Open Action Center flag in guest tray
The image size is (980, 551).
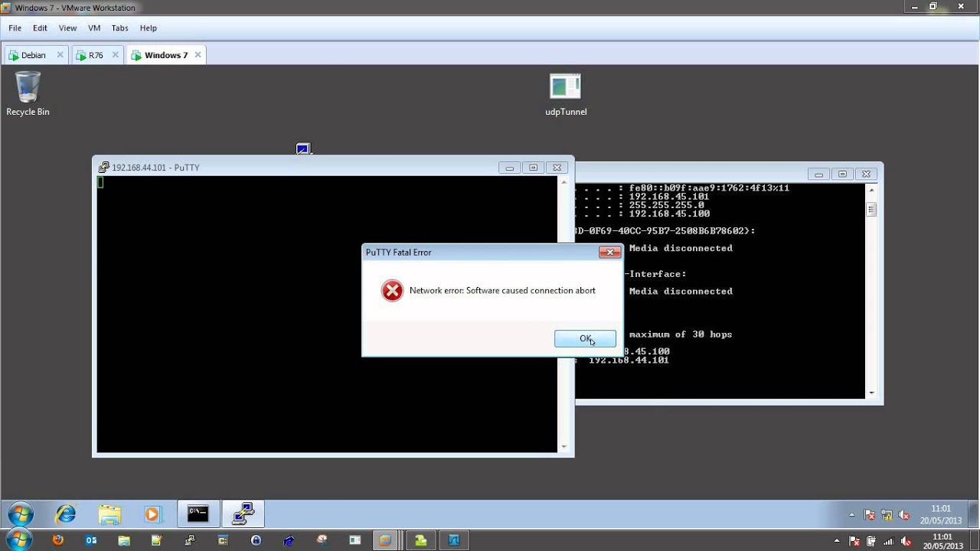click(x=870, y=515)
